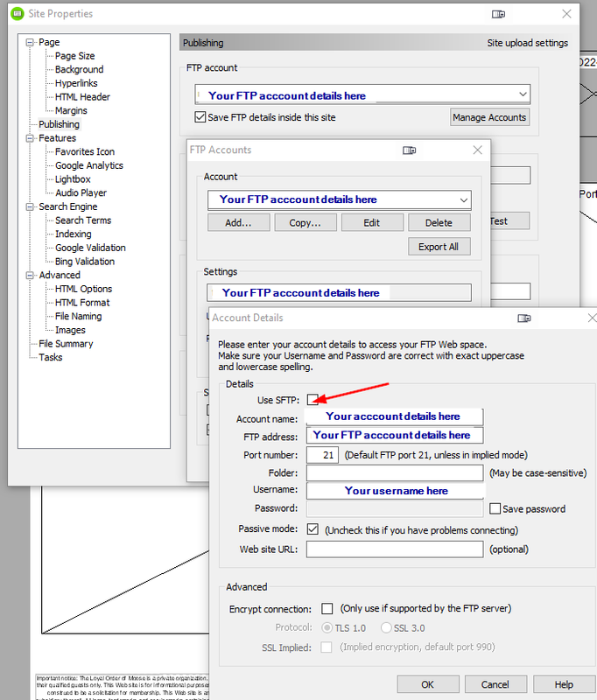Open Audio Player settings

(81, 192)
